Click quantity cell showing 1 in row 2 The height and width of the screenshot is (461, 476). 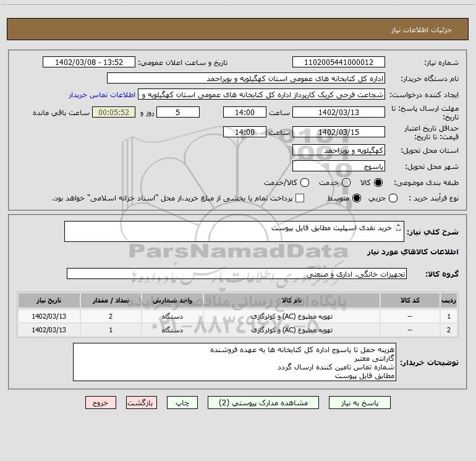tap(111, 330)
